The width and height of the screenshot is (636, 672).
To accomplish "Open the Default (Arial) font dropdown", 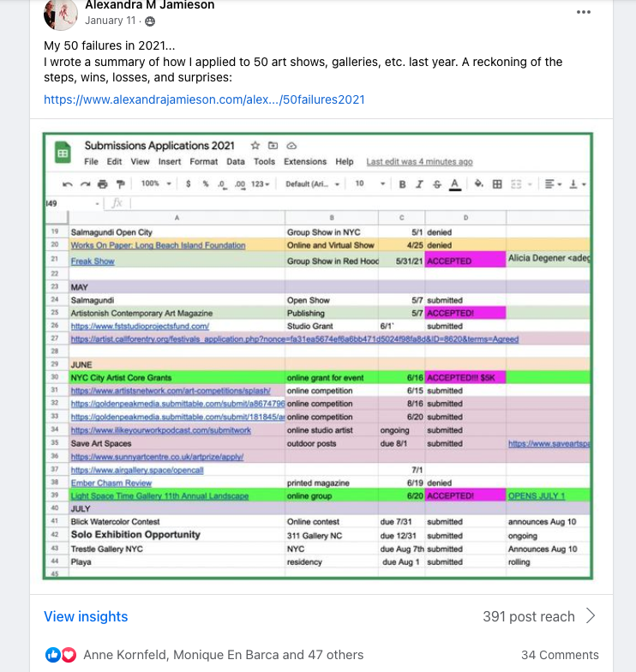I will (312, 183).
